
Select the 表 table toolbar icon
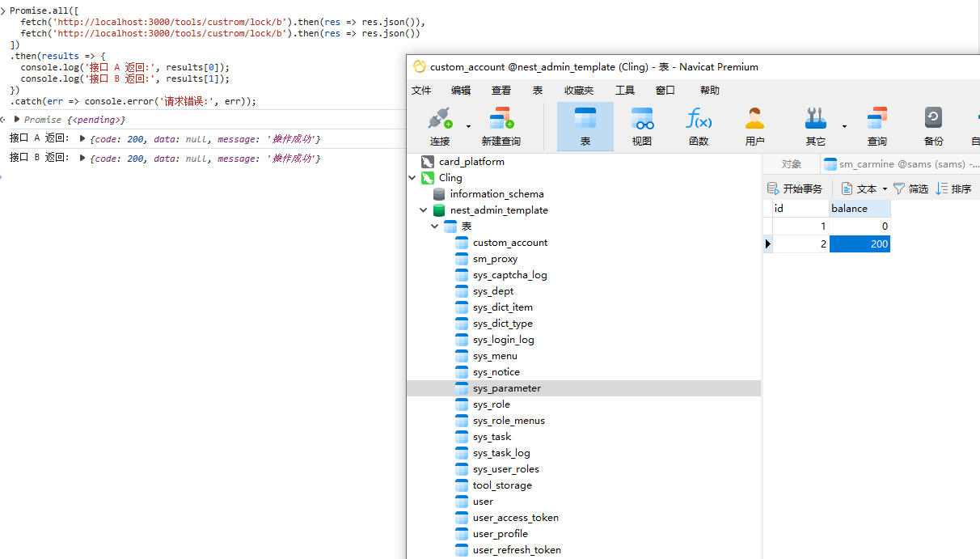[585, 126]
